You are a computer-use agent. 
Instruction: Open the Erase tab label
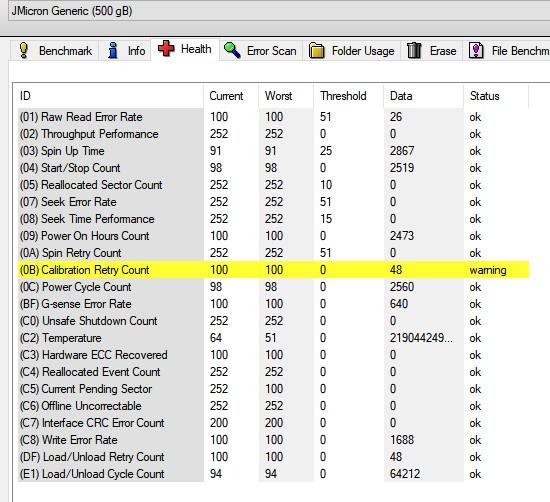coord(443,51)
